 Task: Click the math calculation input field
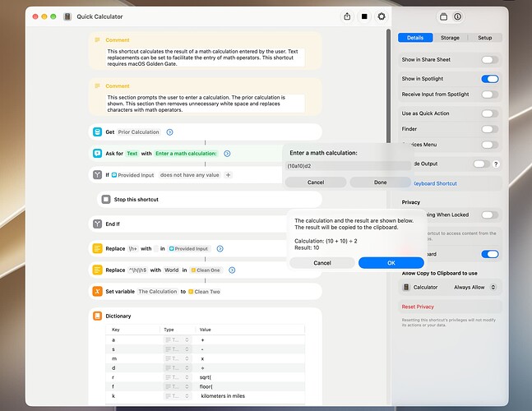pos(348,166)
